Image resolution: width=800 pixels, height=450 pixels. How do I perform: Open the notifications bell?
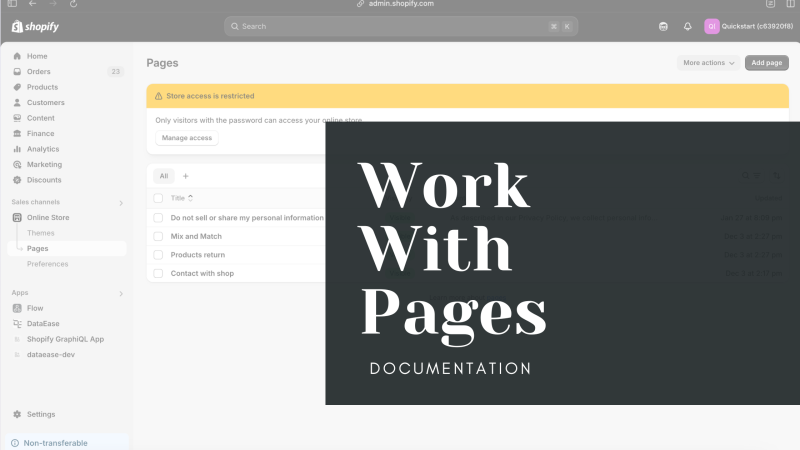point(688,27)
